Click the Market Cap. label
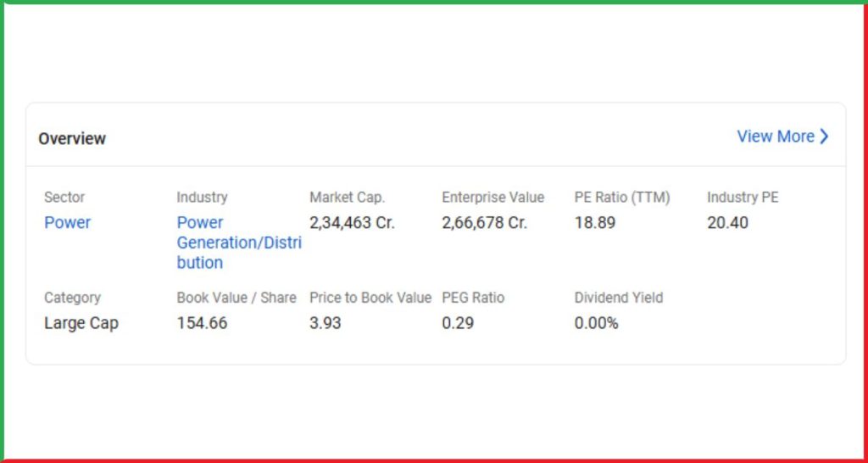This screenshot has height=463, width=868. click(x=347, y=198)
